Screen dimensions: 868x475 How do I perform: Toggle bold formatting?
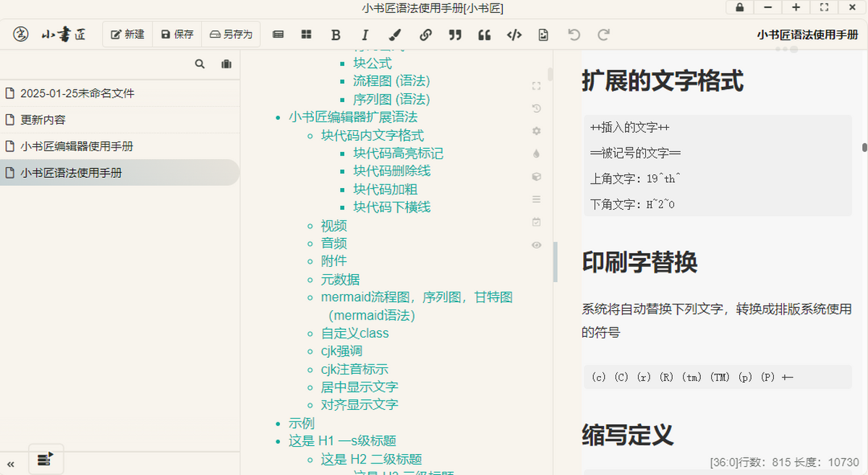[336, 35]
